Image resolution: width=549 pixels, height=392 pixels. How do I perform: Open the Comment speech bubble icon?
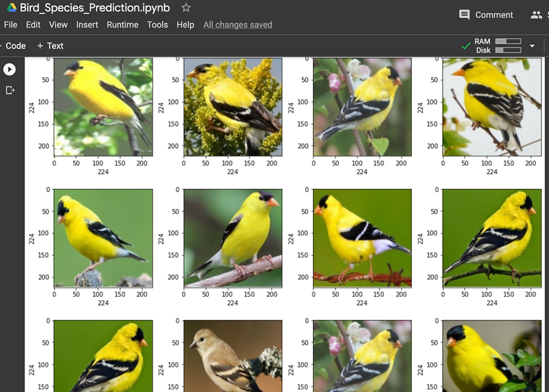464,15
